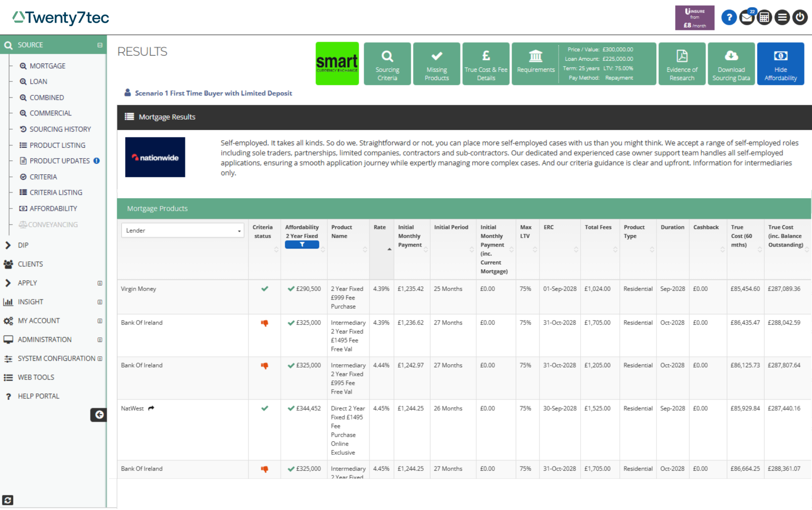The height and width of the screenshot is (510, 812).
Task: Click thumbs-down on Bank Of Ireland 4.39% row
Action: pyautogui.click(x=265, y=323)
